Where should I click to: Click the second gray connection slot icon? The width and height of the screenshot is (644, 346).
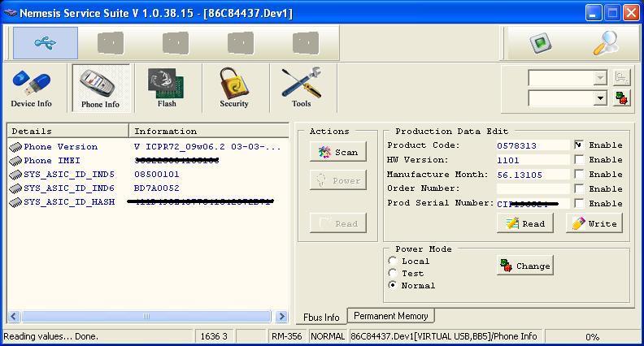[x=111, y=43]
